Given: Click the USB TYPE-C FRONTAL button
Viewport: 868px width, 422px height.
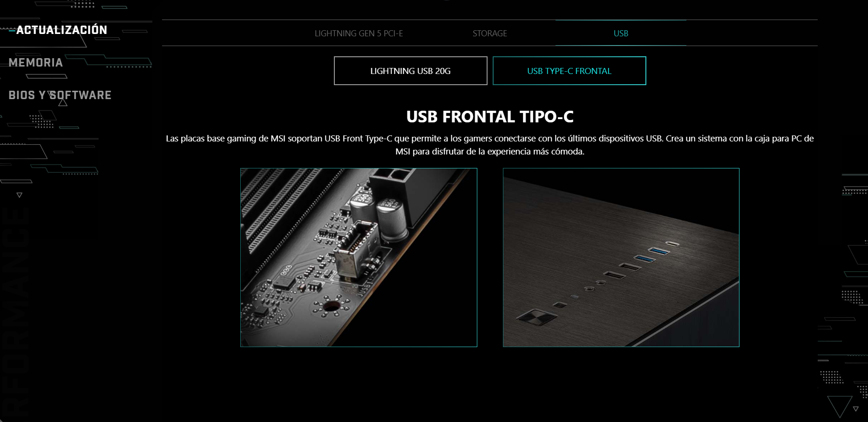Looking at the screenshot, I should tap(570, 71).
